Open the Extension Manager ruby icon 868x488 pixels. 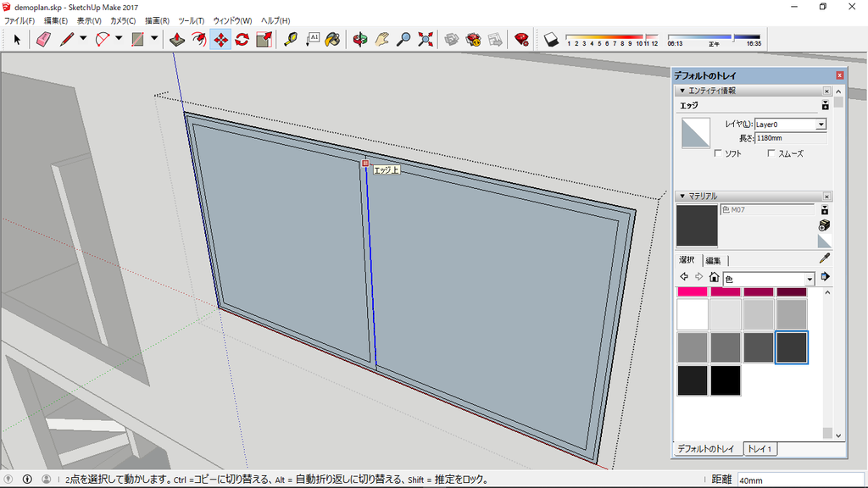click(521, 39)
